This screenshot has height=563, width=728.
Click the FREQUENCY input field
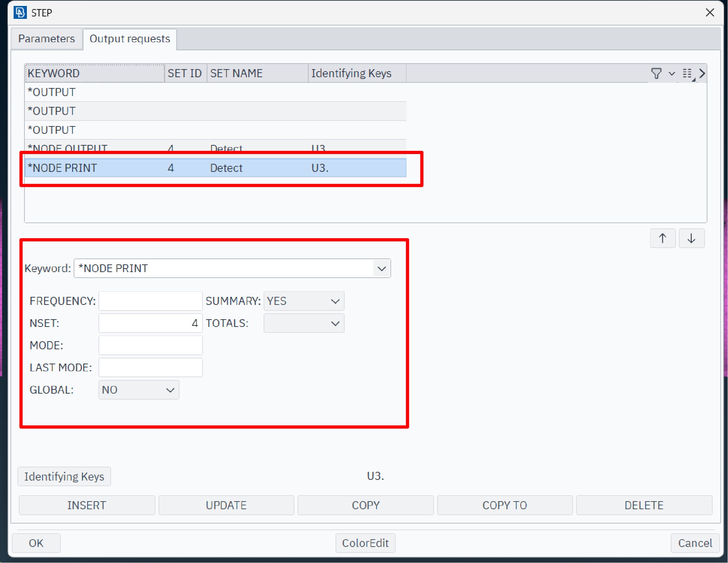[x=150, y=301]
